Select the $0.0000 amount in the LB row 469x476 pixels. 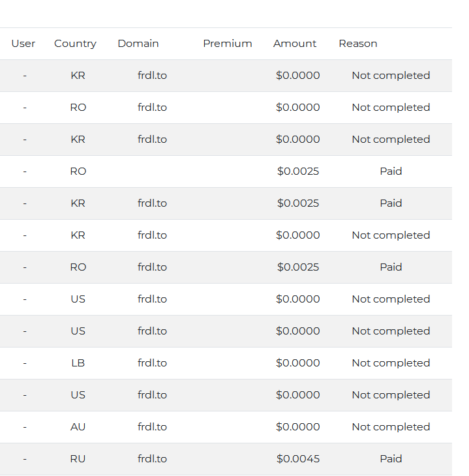pos(298,363)
